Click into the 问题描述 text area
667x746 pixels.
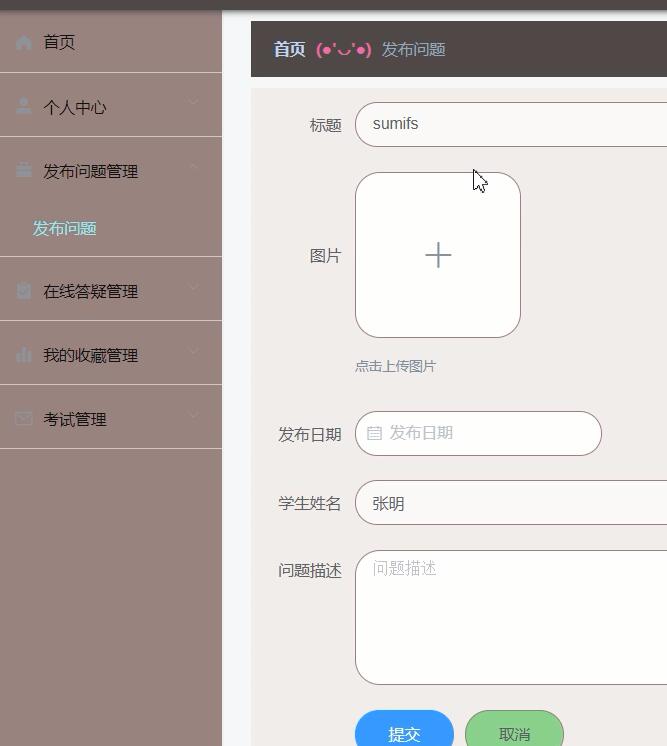[511, 618]
